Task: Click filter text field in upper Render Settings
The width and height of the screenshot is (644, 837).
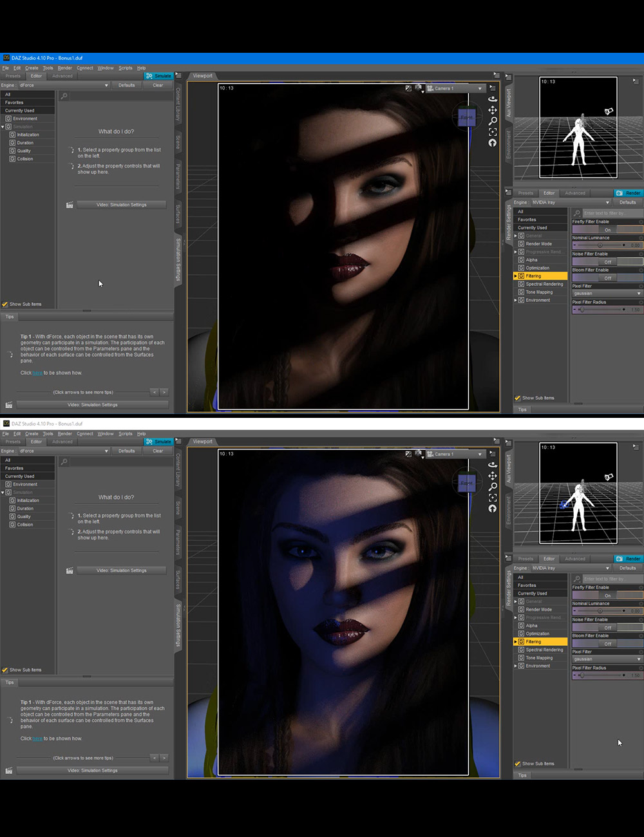Action: point(612,213)
